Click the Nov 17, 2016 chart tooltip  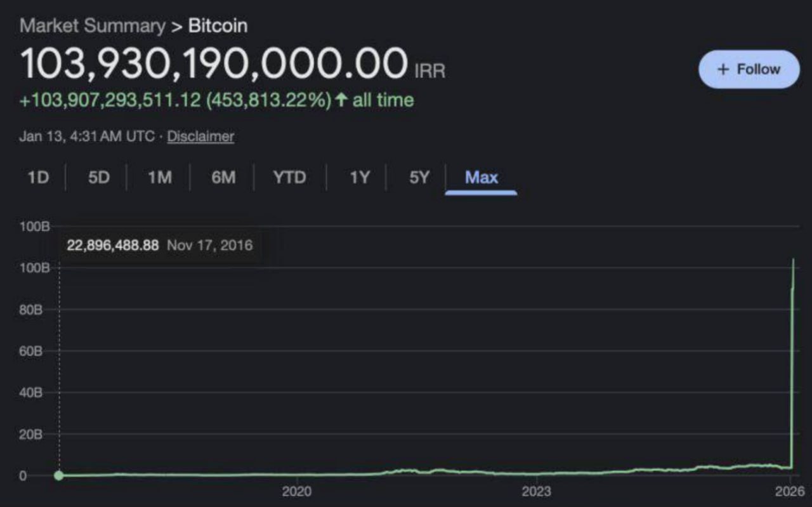pos(159,245)
